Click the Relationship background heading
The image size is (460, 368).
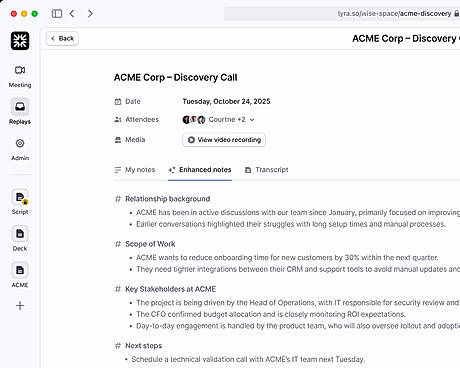[168, 199]
